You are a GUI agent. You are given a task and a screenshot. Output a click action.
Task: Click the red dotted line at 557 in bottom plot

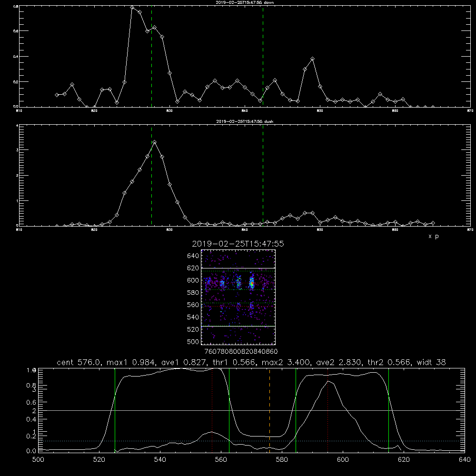212,410
